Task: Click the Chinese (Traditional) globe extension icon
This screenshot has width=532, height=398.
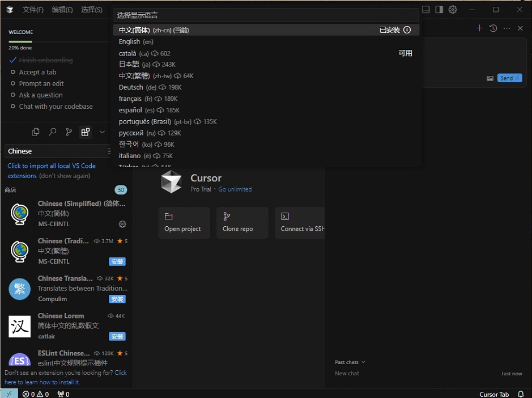Action: 20,251
